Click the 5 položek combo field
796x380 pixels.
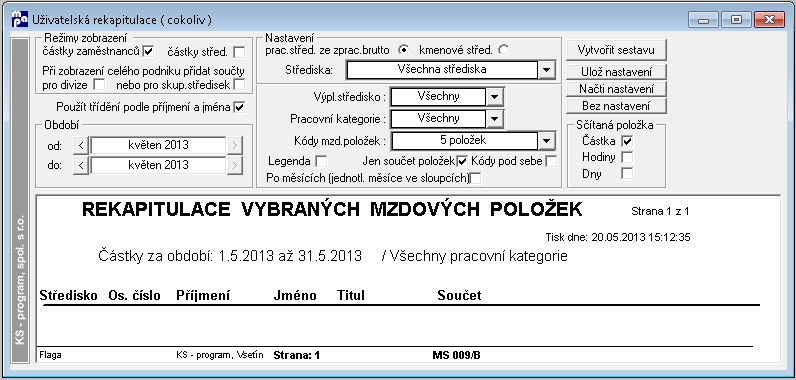(x=465, y=140)
